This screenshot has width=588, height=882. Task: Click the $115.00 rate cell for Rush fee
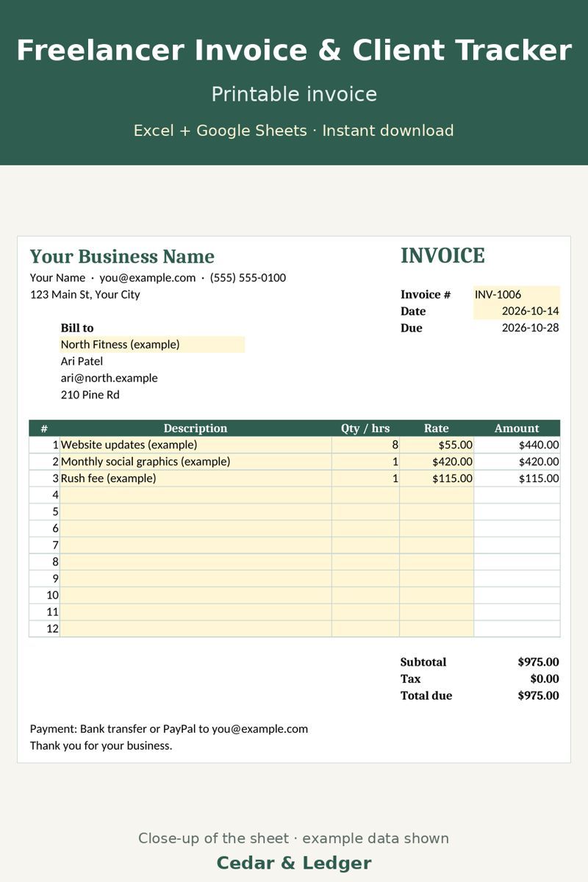tap(437, 478)
